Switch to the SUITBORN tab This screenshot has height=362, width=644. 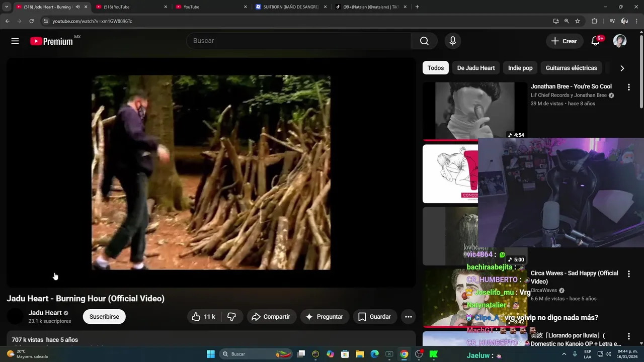pyautogui.click(x=291, y=7)
